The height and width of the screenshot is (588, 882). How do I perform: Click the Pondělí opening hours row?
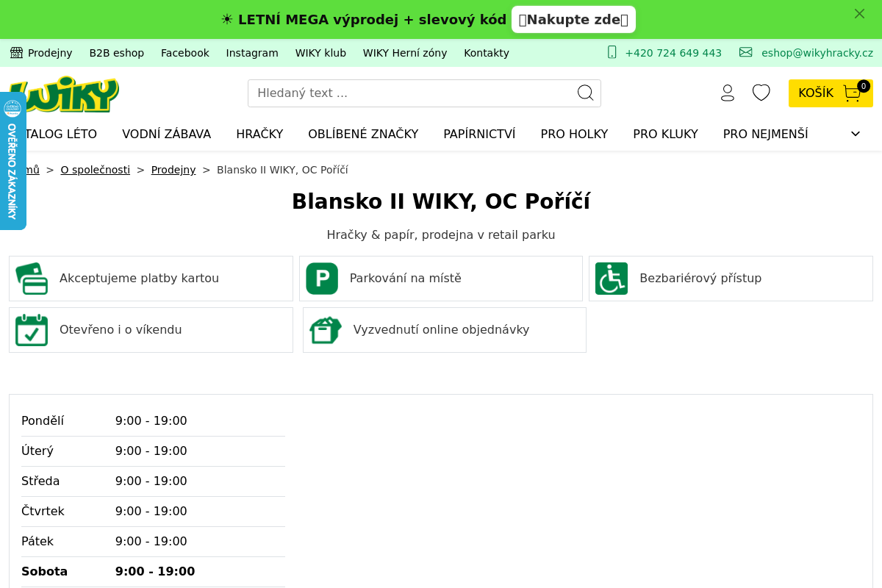[x=153, y=421]
